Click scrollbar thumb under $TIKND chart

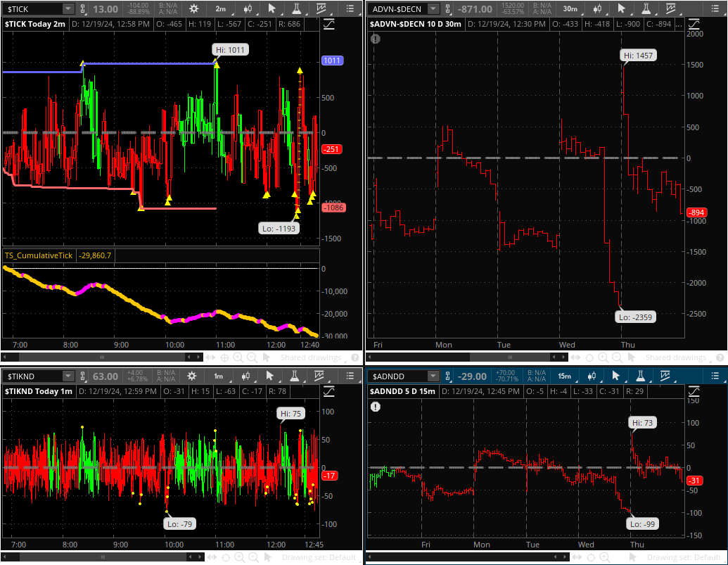[103, 557]
